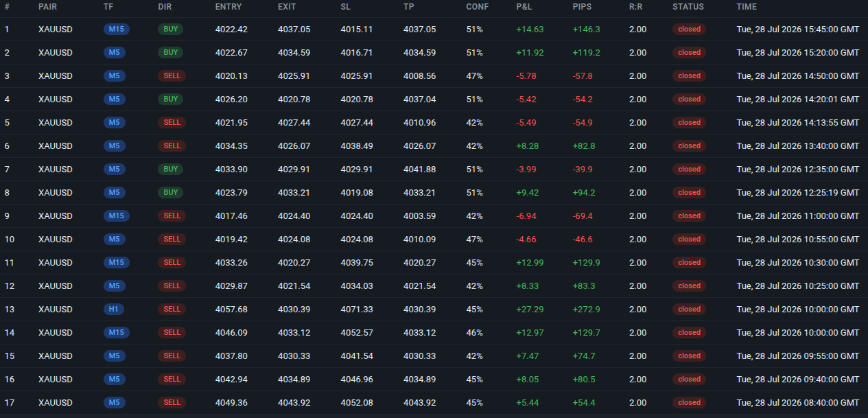Click time Tue, 28 Jul 2026 14:13:55 GMT
The width and height of the screenshot is (868, 418).
coord(797,123)
